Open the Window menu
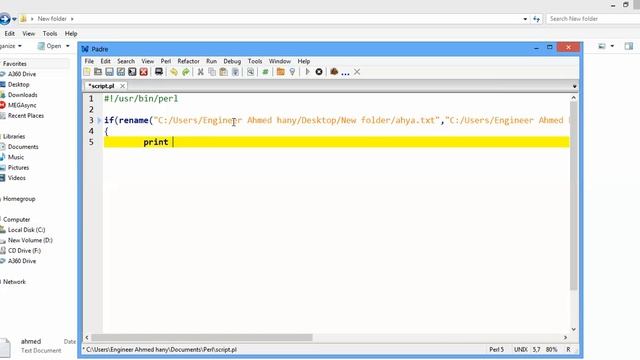Viewport: 640px width, 360px height. pos(280,61)
